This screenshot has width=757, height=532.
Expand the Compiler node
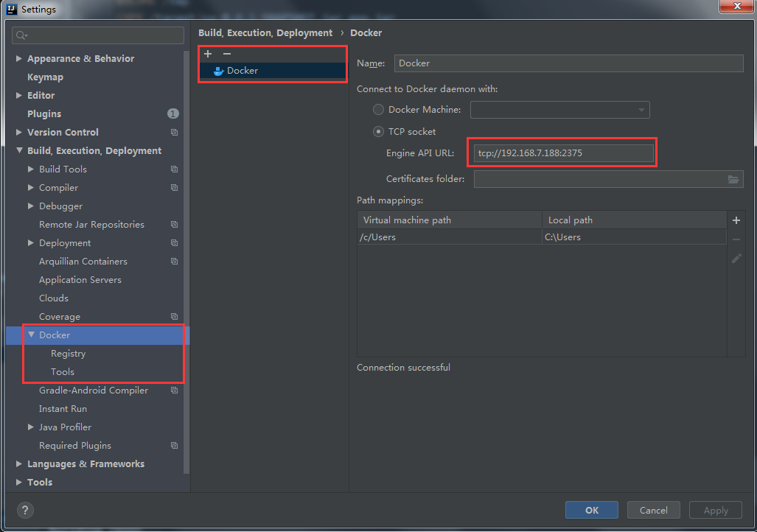tap(31, 187)
